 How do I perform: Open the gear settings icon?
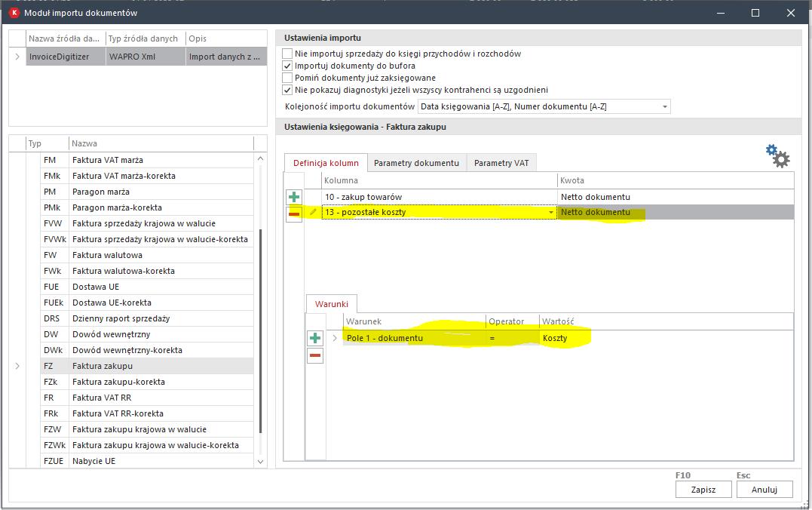777,156
